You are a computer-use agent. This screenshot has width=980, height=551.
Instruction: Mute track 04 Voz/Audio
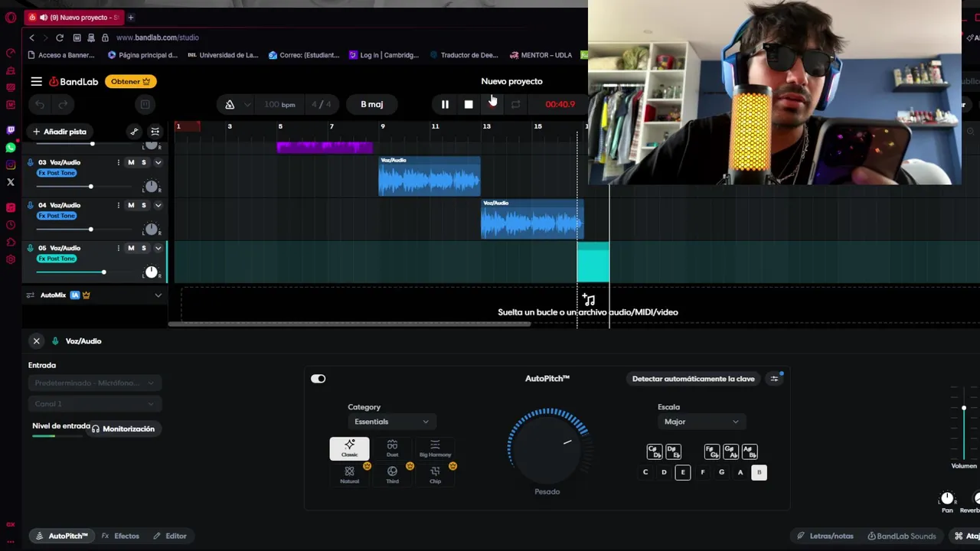point(131,205)
